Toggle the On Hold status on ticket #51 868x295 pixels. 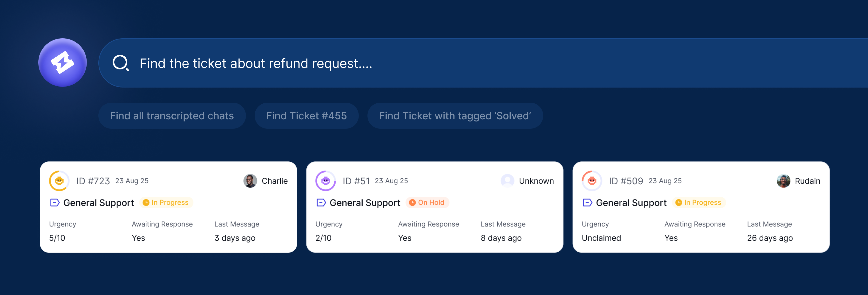pos(427,202)
